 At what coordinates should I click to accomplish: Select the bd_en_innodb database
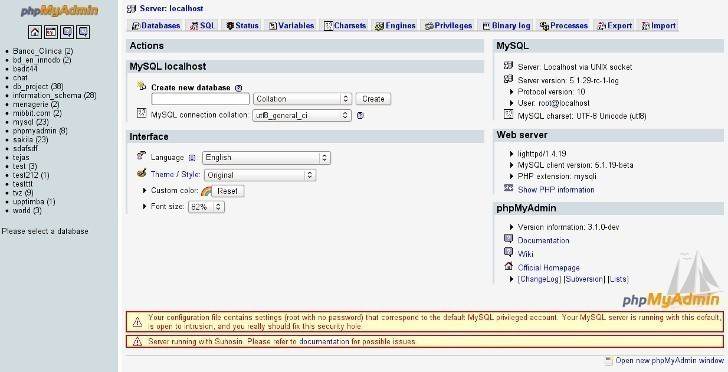(x=42, y=60)
